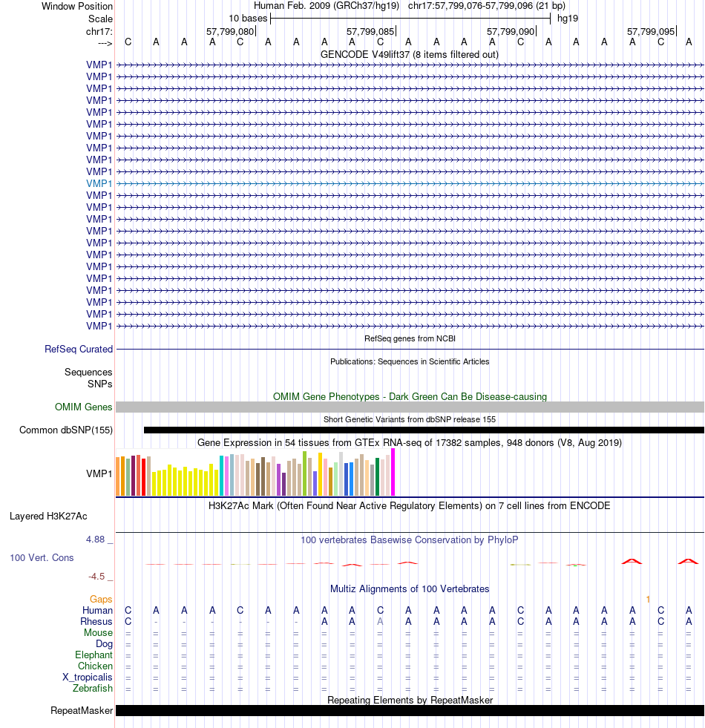This screenshot has height=728, width=705.
Task: Click the sequence direction arrow '--->' label
Action: [105, 43]
